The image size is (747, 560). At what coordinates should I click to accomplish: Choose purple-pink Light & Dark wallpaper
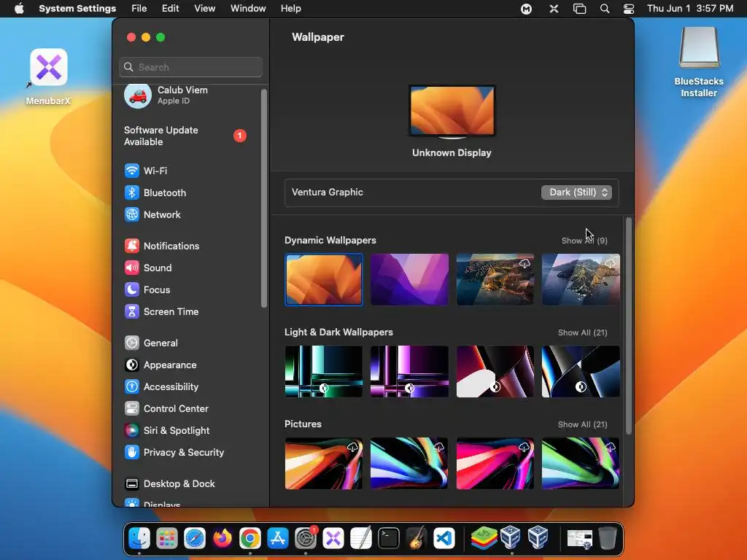click(x=409, y=371)
